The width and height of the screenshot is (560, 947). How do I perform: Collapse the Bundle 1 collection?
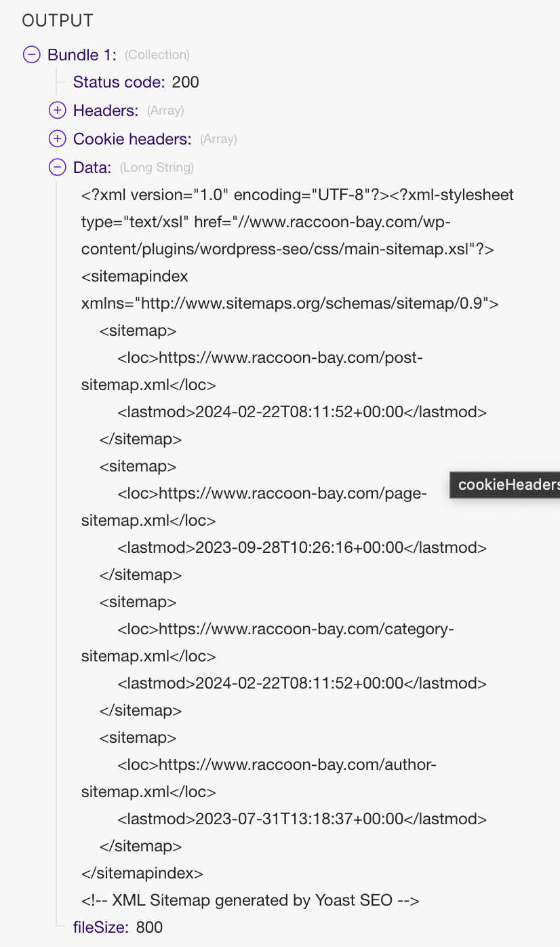point(32,55)
